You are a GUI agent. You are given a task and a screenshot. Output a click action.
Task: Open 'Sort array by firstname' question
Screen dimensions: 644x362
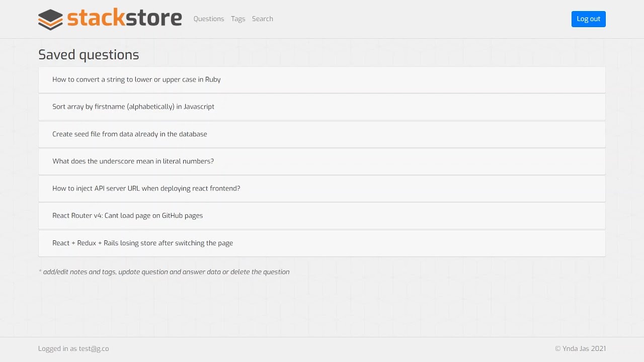(x=322, y=107)
